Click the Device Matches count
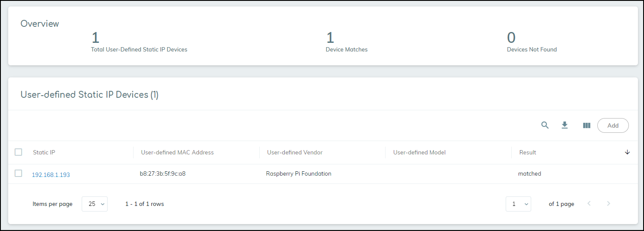Viewport: 644px width, 231px height. (330, 38)
